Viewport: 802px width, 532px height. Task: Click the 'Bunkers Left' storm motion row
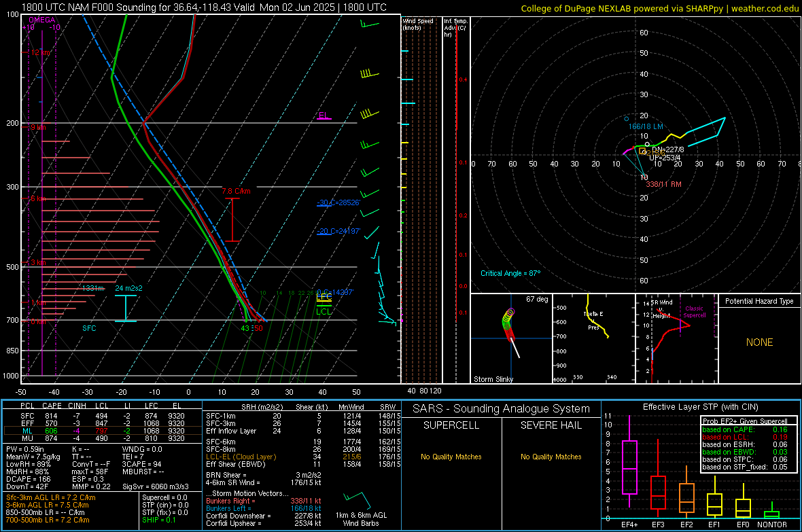[x=264, y=508]
